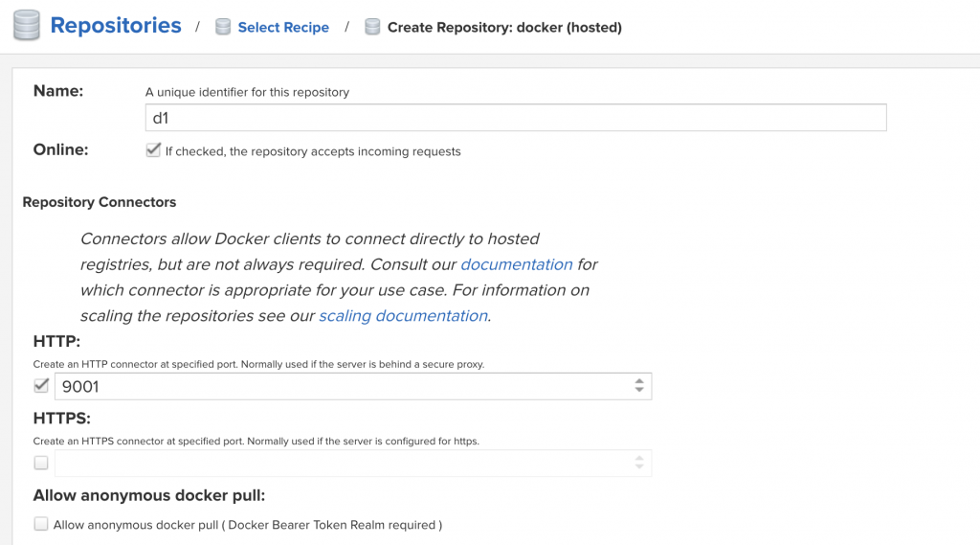Click 'If checked, the repository accepts incoming requests'
This screenshot has width=980, height=545.
[x=313, y=151]
